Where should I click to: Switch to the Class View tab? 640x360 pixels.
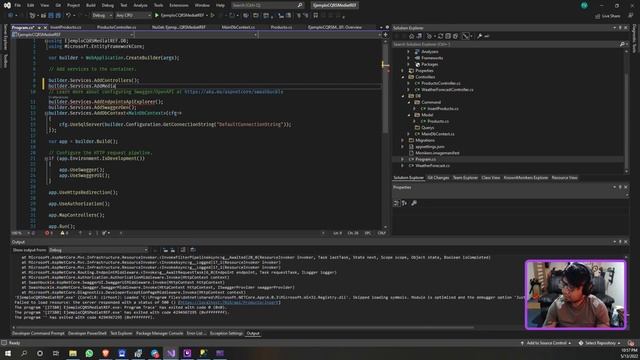coord(490,178)
